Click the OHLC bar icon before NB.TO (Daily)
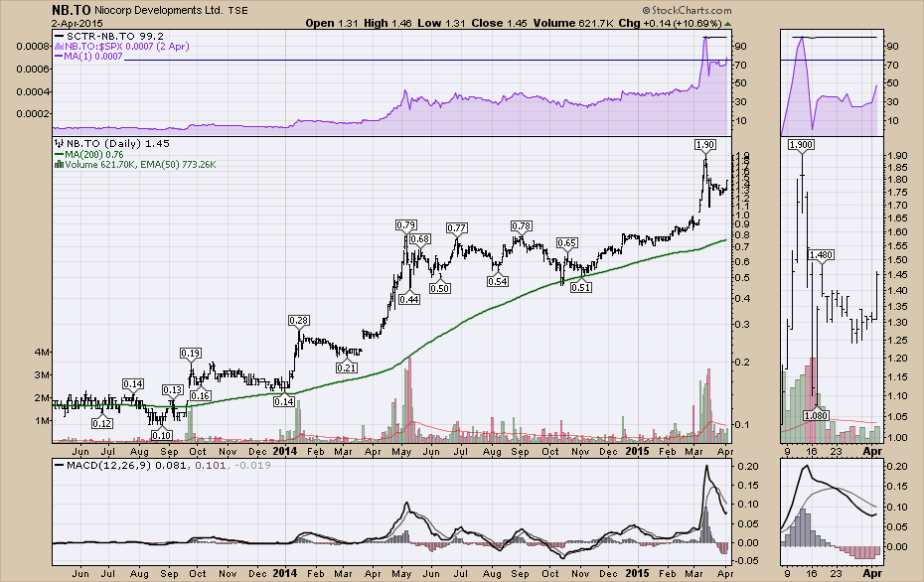 click(x=59, y=143)
